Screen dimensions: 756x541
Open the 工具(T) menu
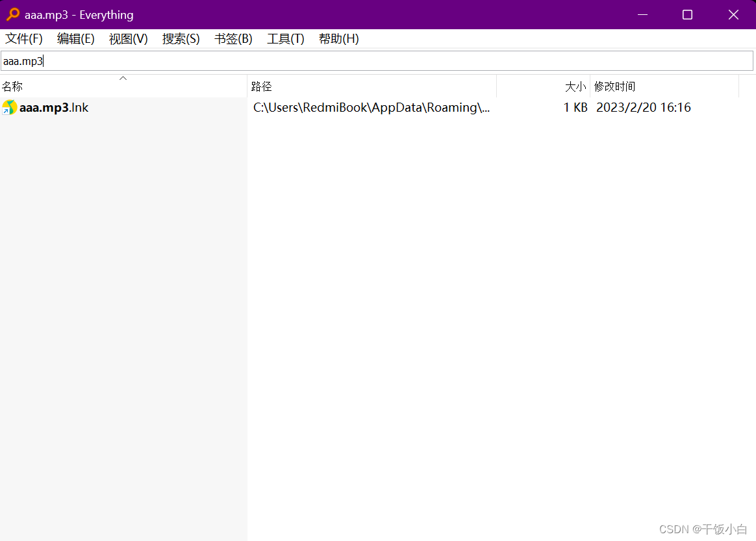pos(286,38)
